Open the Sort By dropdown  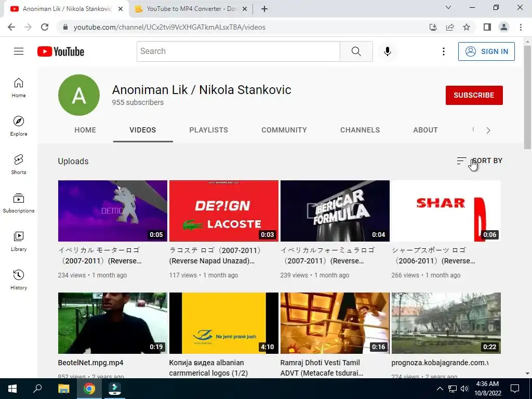[x=480, y=161]
